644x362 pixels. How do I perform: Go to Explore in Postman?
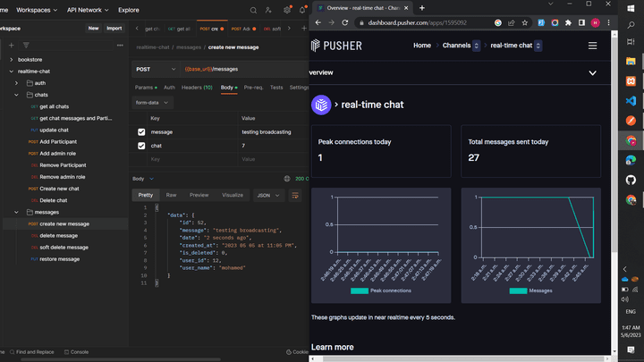point(129,10)
